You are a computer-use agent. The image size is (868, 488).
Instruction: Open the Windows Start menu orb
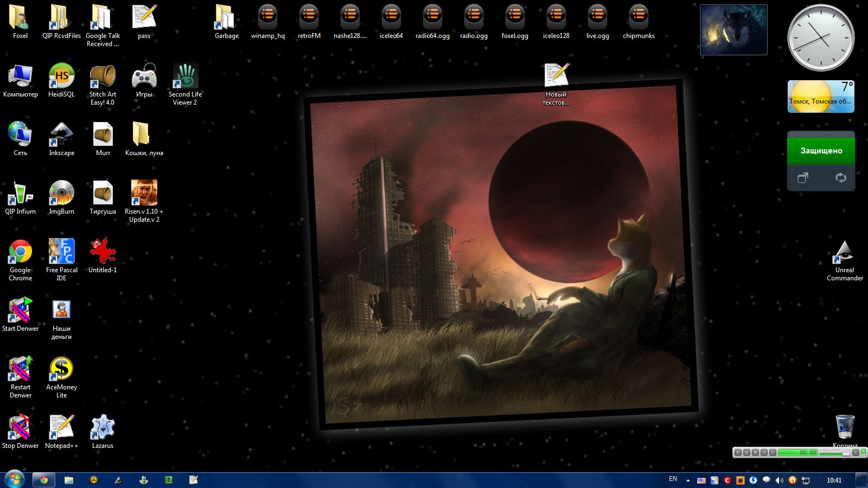tap(15, 479)
